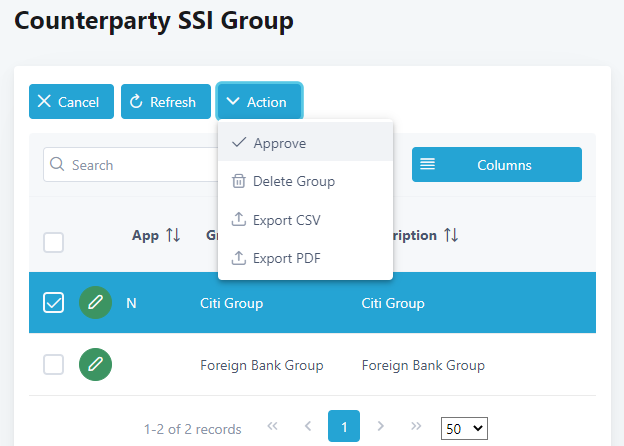
Task: Hit the Refresh button
Action: click(166, 102)
